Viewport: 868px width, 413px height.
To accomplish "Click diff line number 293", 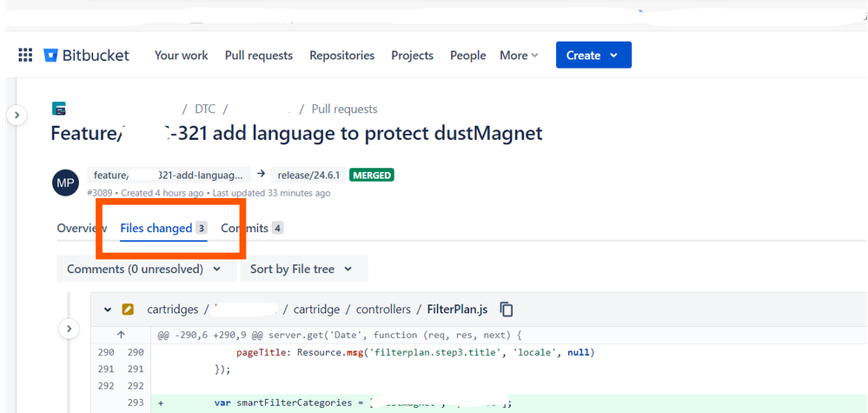I will pyautogui.click(x=136, y=403).
